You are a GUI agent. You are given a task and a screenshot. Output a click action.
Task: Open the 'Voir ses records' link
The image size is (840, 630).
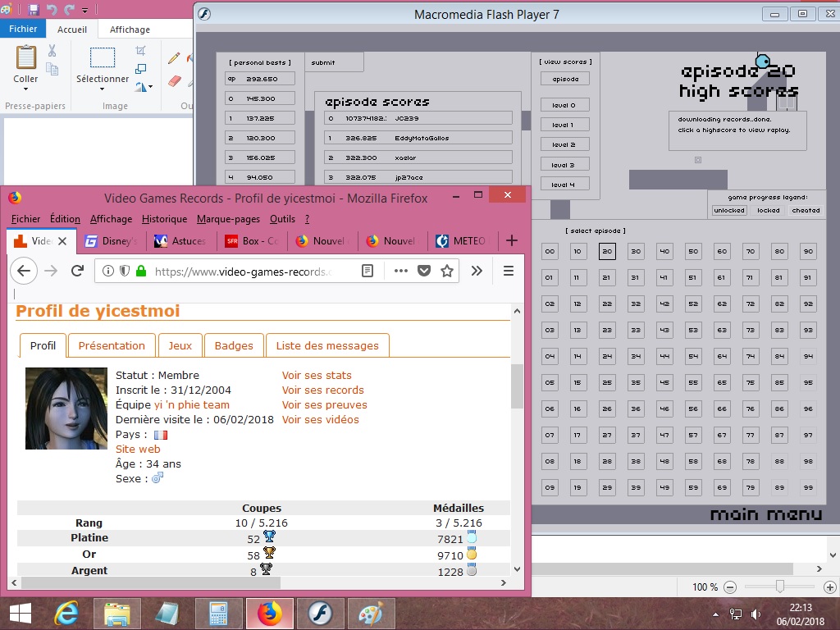tap(322, 390)
